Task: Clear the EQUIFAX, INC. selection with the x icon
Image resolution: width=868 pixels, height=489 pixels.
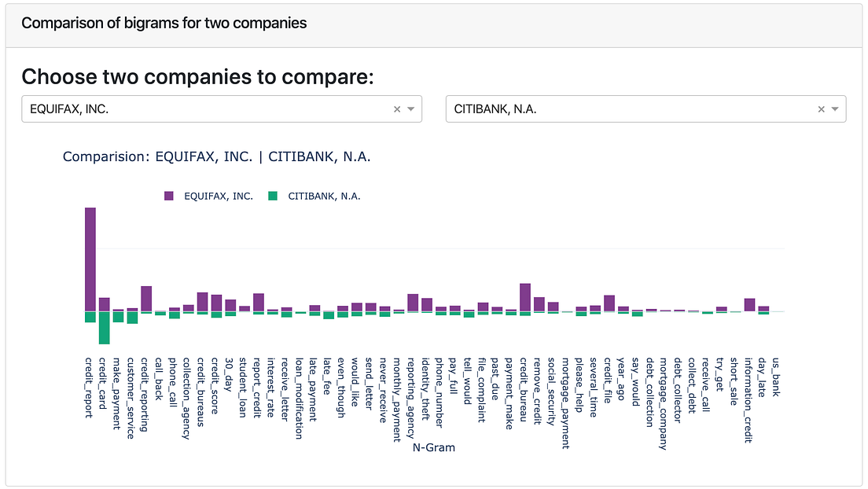Action: [x=397, y=108]
